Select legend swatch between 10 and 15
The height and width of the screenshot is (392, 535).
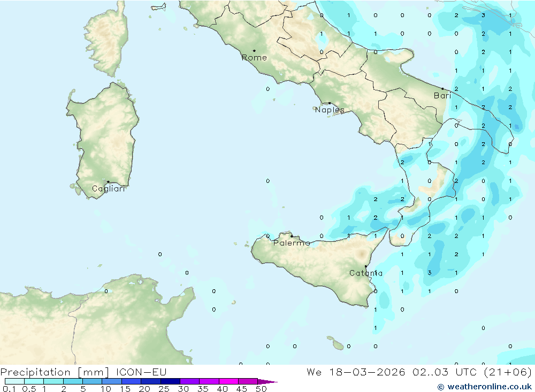pyautogui.click(x=112, y=381)
